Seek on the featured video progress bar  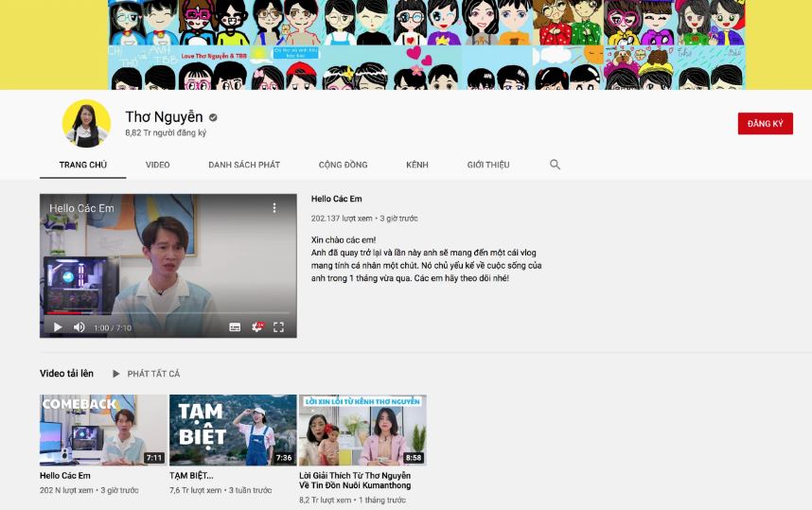168,313
